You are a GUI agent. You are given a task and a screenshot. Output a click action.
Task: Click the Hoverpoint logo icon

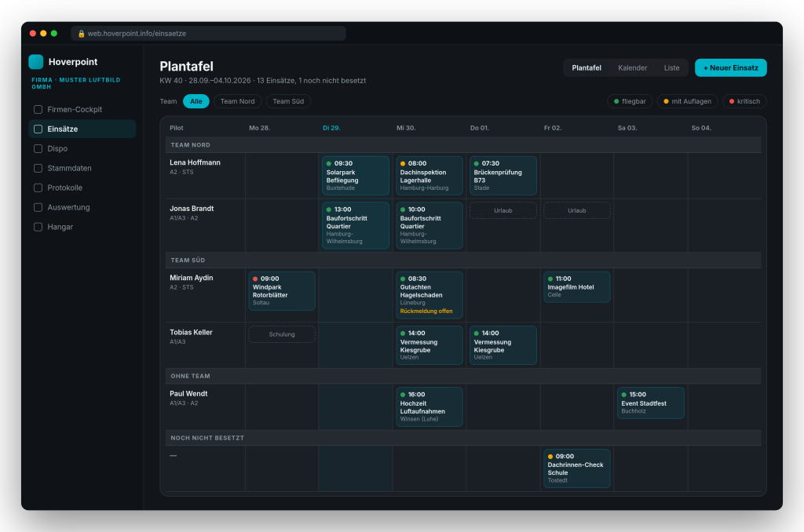(x=36, y=61)
